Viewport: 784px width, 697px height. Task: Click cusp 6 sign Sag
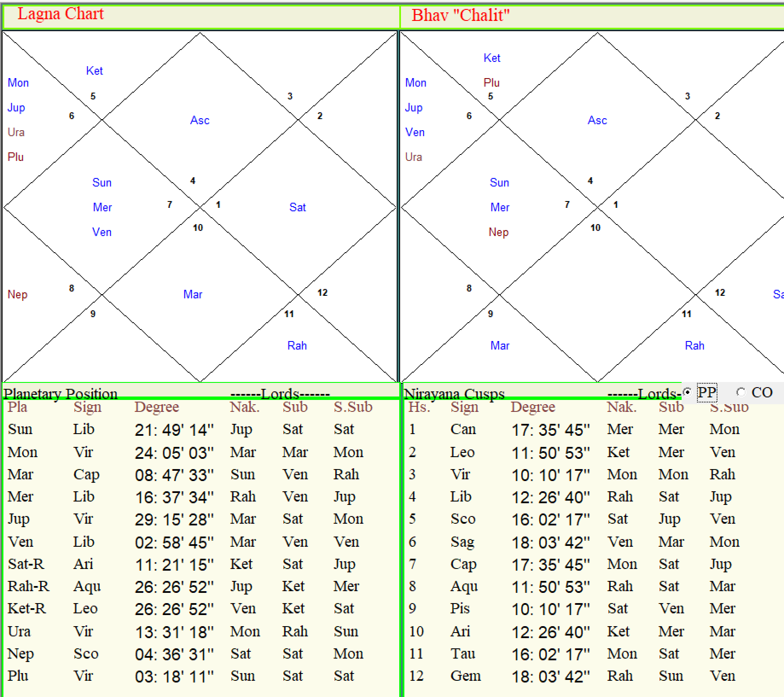pyautogui.click(x=462, y=542)
